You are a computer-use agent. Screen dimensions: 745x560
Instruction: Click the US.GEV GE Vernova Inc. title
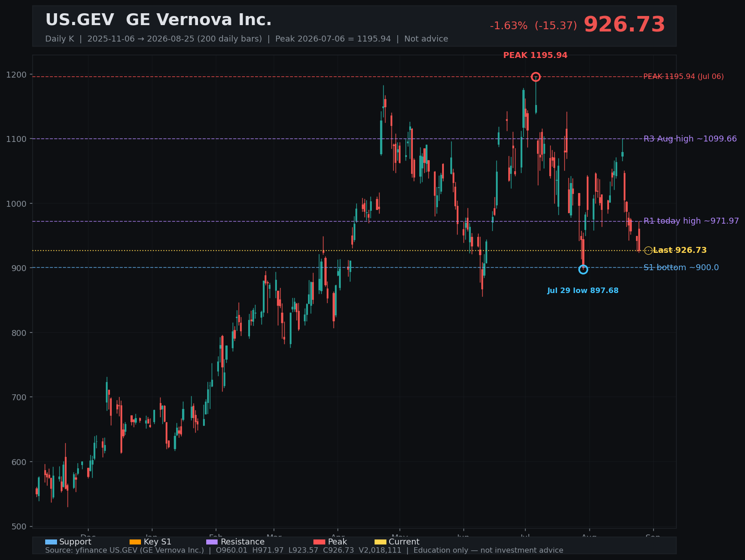click(158, 20)
